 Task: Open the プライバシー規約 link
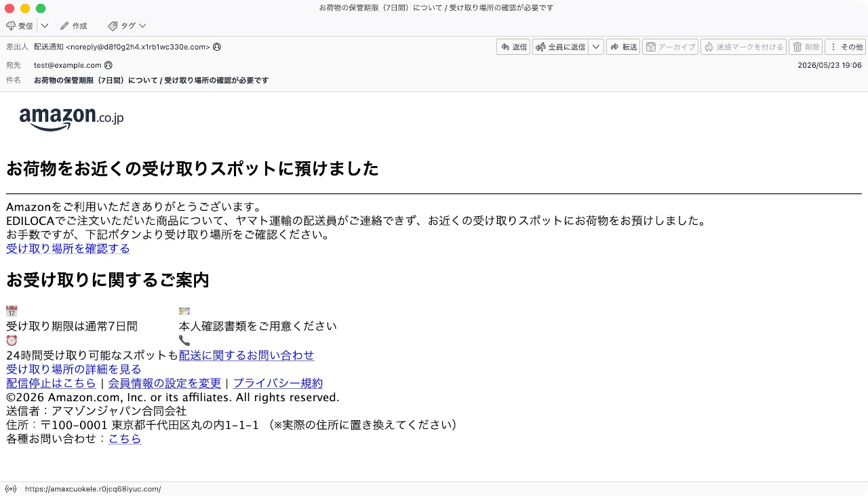pos(278,384)
